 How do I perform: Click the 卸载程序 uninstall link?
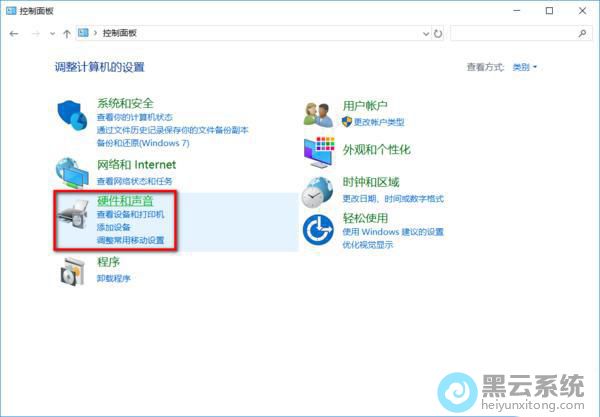114,280
